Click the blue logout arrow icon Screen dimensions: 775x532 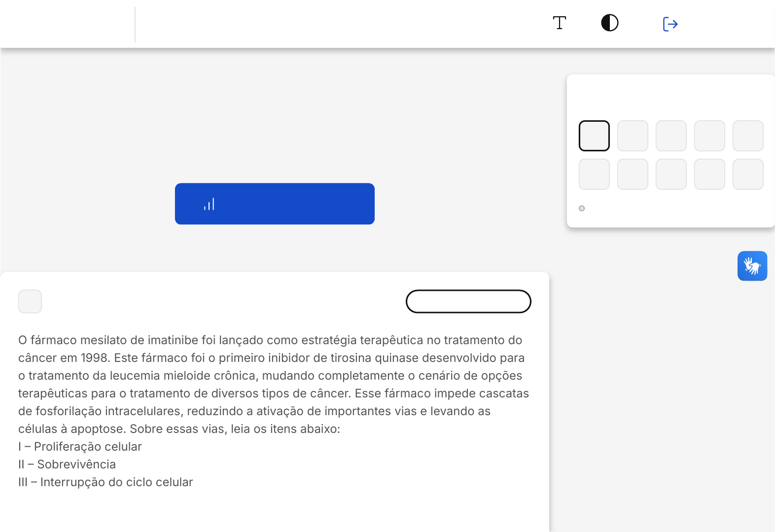pos(670,24)
